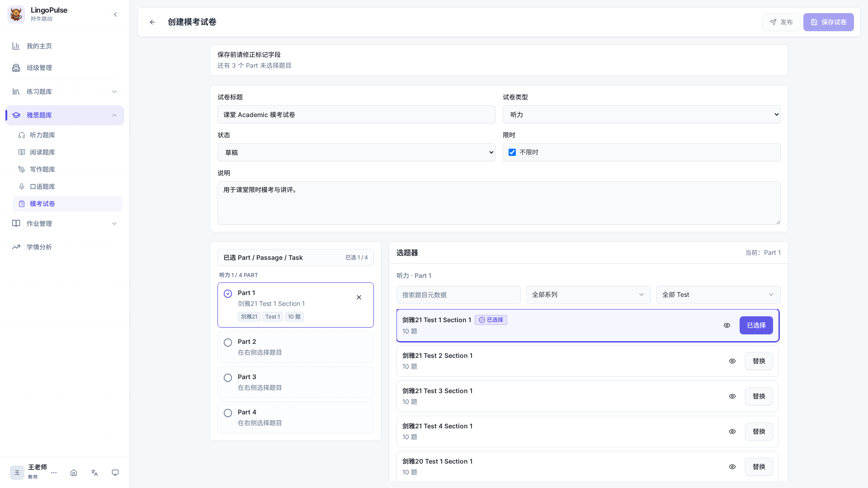Open the three-dot menu next to 王老师
The image size is (868, 488).
coord(54,473)
